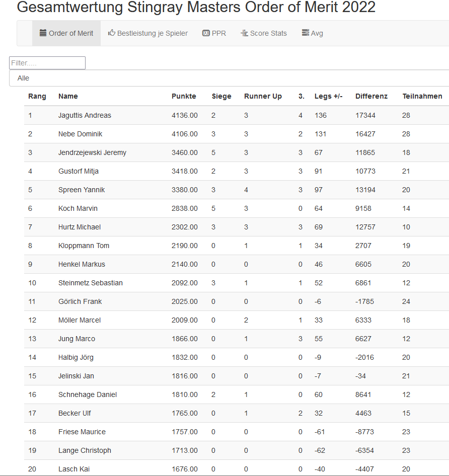Viewport: 449px width, 476px height.
Task: Click the PPR tab icon
Action: 206,33
